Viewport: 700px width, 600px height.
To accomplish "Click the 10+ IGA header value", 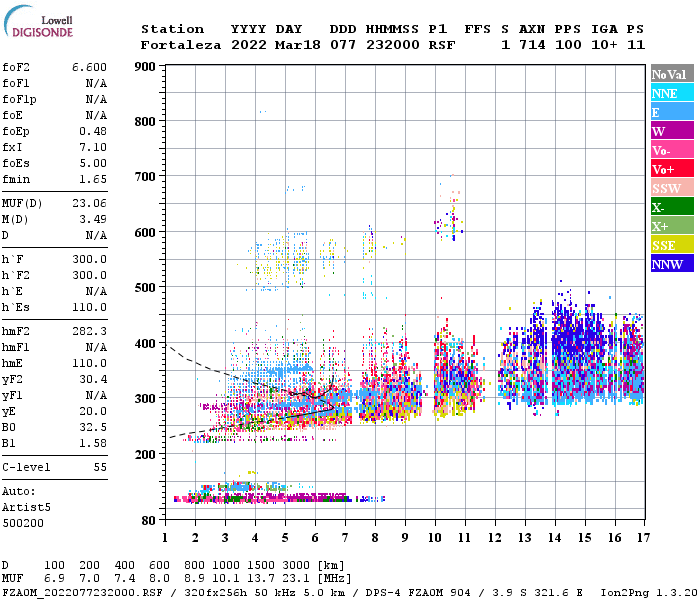I will 604,45.
